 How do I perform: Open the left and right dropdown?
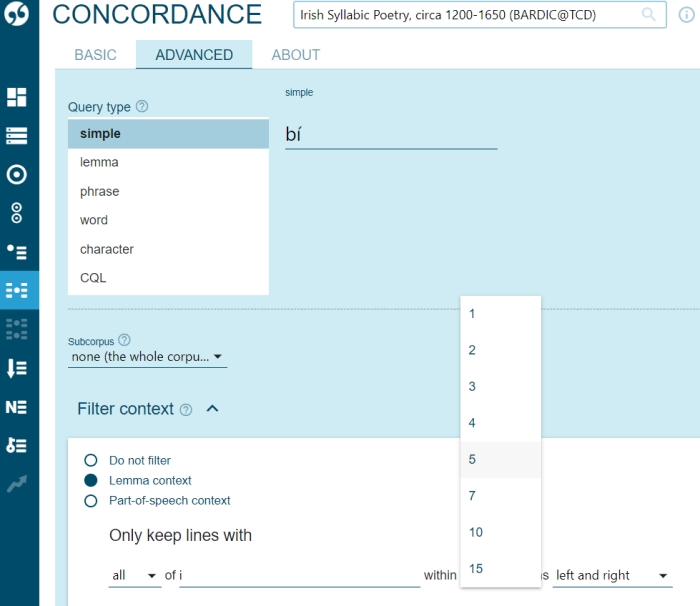coord(612,575)
